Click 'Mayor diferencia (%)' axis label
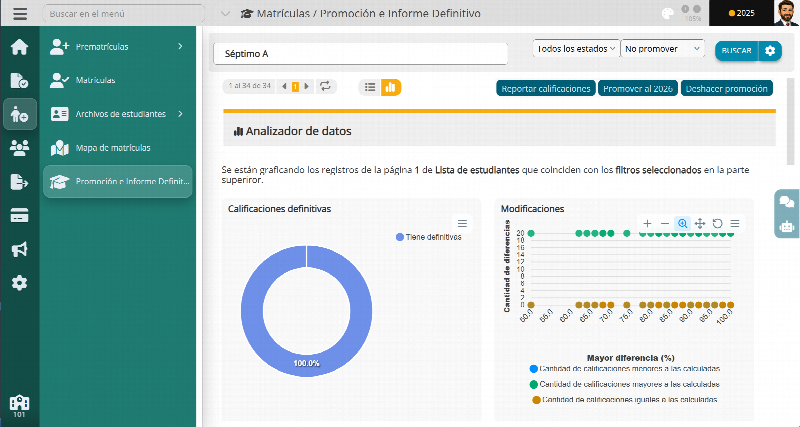This screenshot has width=800, height=427. pyautogui.click(x=631, y=358)
